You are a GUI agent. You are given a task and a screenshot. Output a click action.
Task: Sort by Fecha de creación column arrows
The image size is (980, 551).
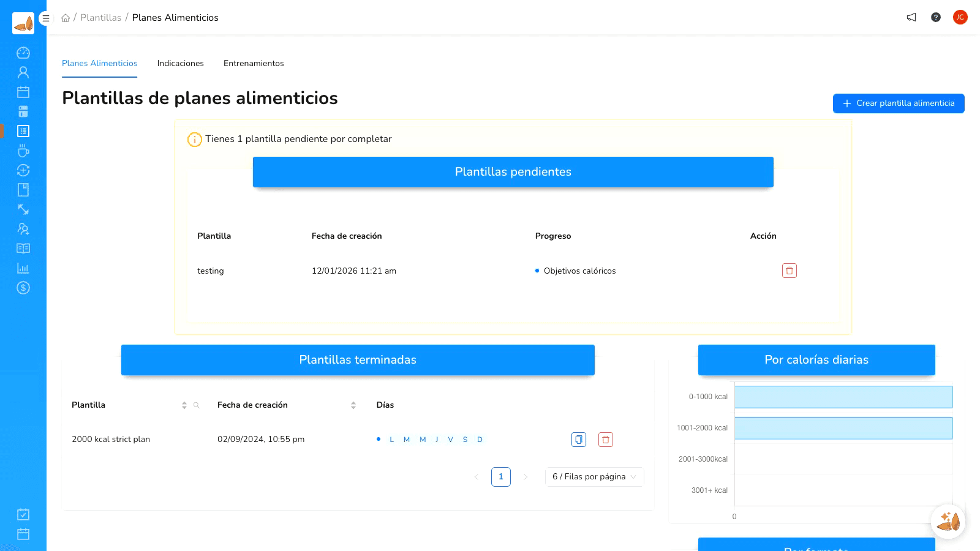coord(353,405)
